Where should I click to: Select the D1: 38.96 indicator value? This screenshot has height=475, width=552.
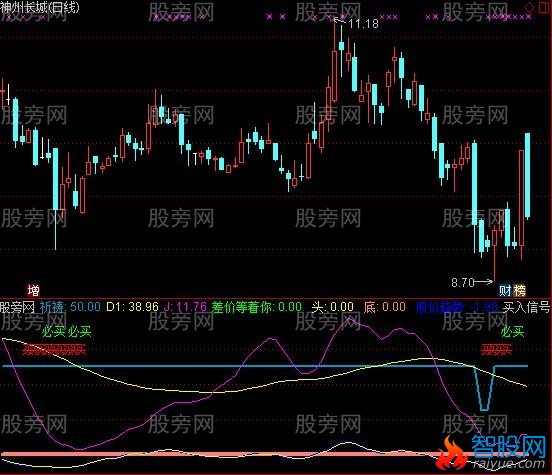[x=132, y=307]
